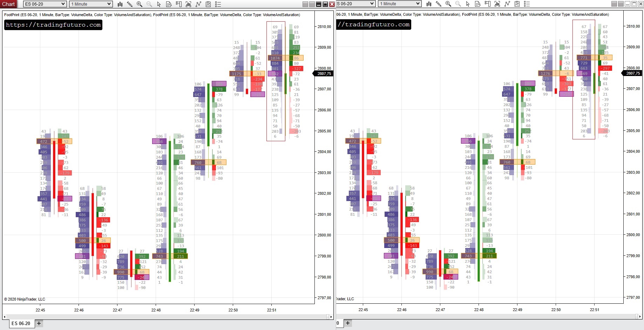Click the red Chart title button

8,4
